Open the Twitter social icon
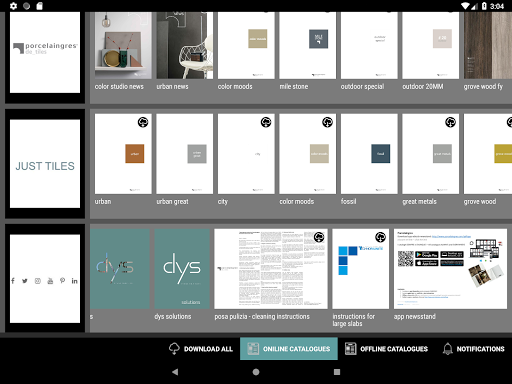 click(x=25, y=281)
